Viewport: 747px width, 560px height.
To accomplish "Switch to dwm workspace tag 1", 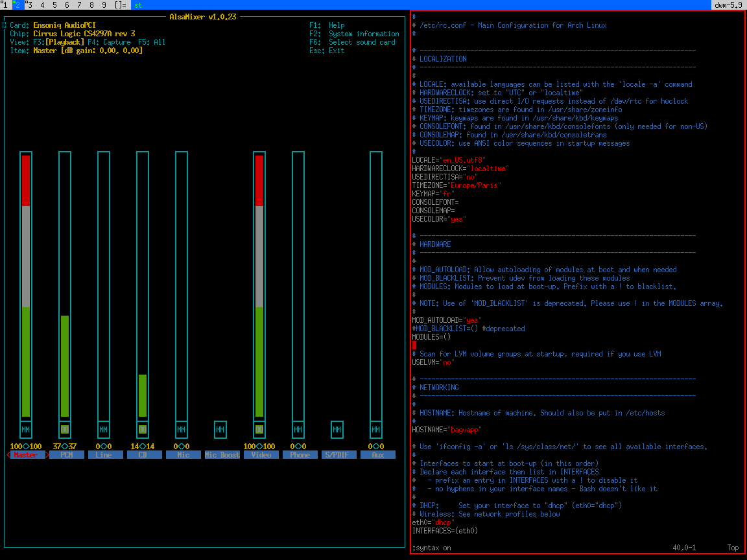I will (5, 5).
